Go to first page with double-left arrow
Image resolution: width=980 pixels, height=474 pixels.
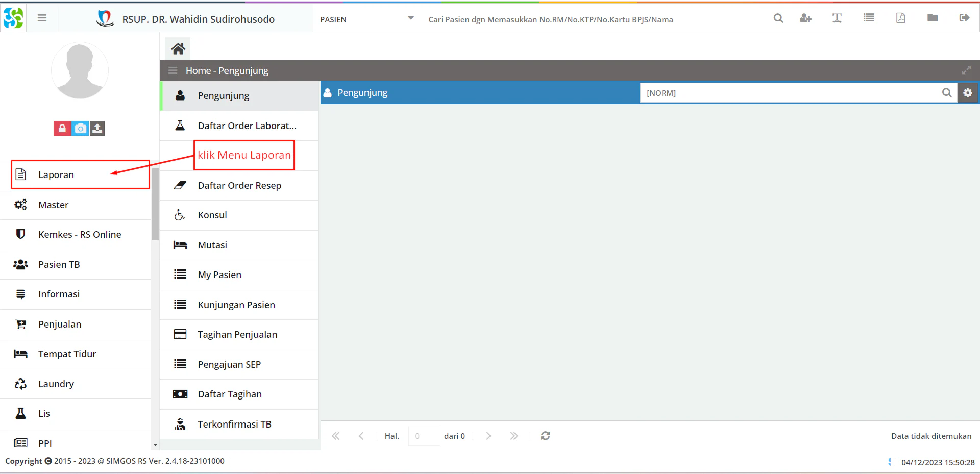point(335,436)
